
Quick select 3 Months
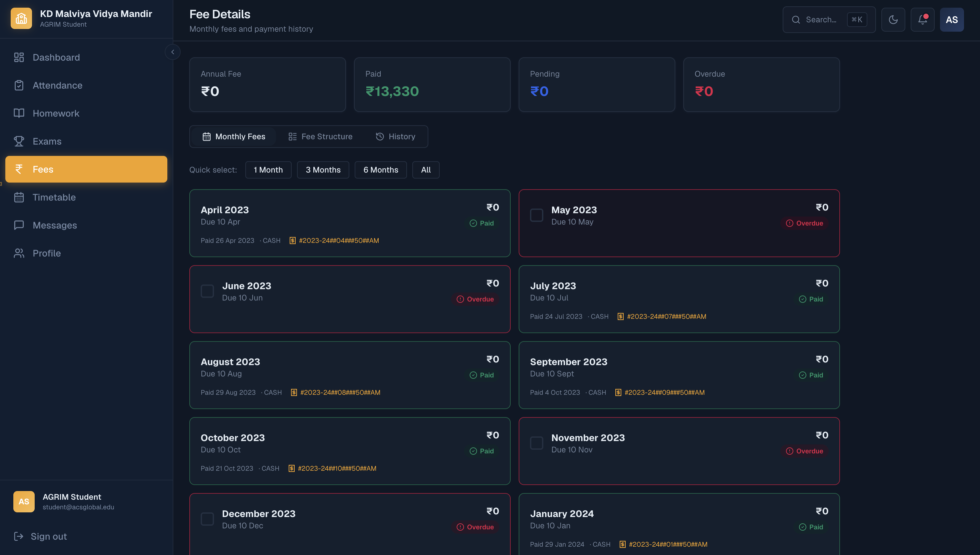323,170
